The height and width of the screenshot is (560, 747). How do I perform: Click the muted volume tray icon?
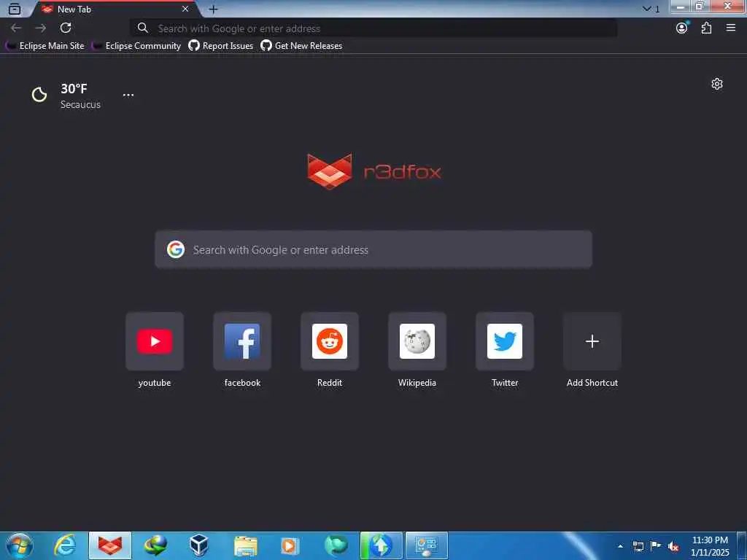[x=673, y=547]
